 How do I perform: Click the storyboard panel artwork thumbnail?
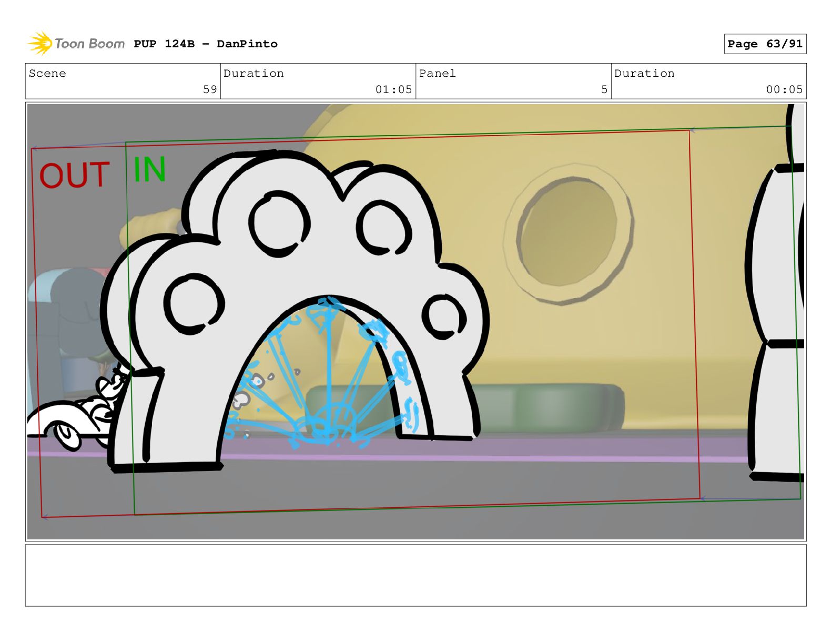pos(415,321)
